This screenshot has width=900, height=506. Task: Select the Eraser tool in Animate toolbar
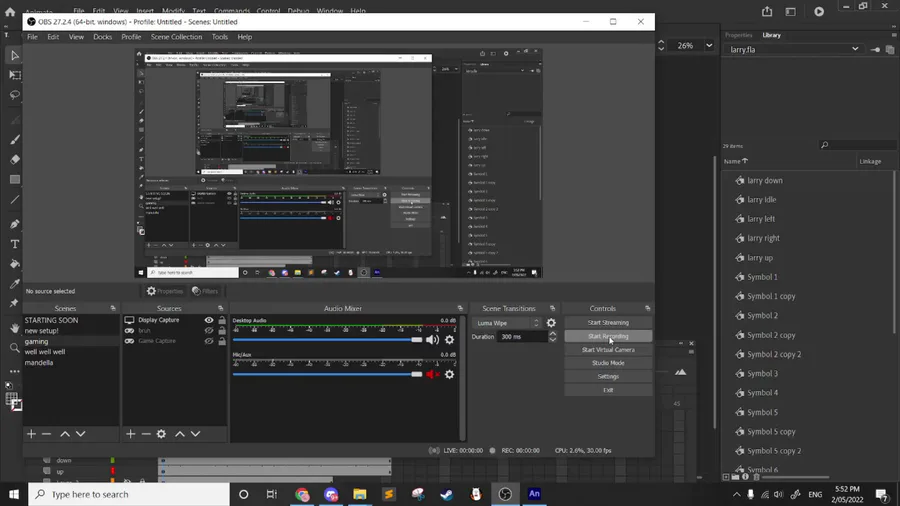click(x=14, y=159)
